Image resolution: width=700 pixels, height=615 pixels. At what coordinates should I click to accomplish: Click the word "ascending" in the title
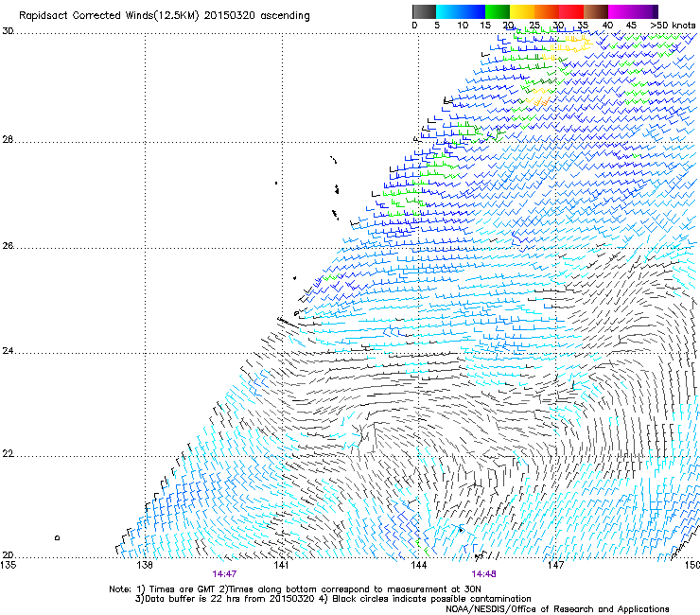285,16
